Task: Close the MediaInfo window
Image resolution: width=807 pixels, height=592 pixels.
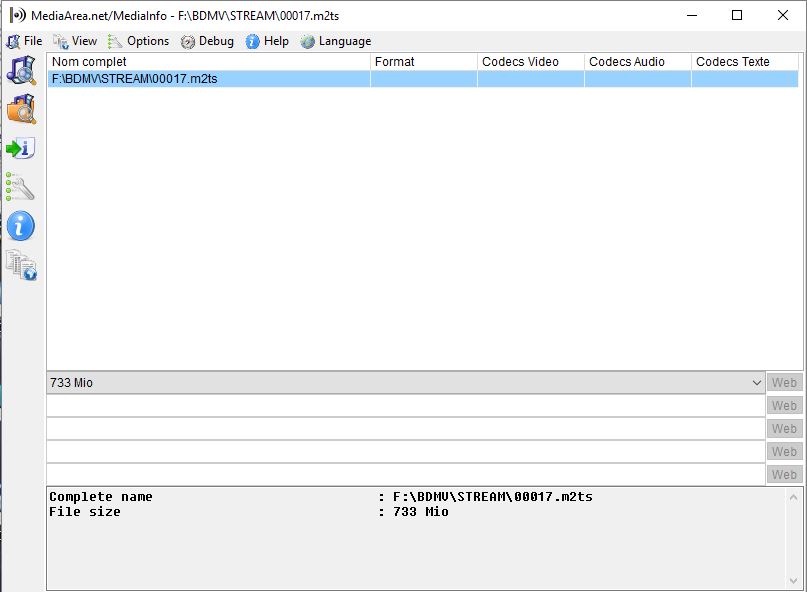Action: 783,15
